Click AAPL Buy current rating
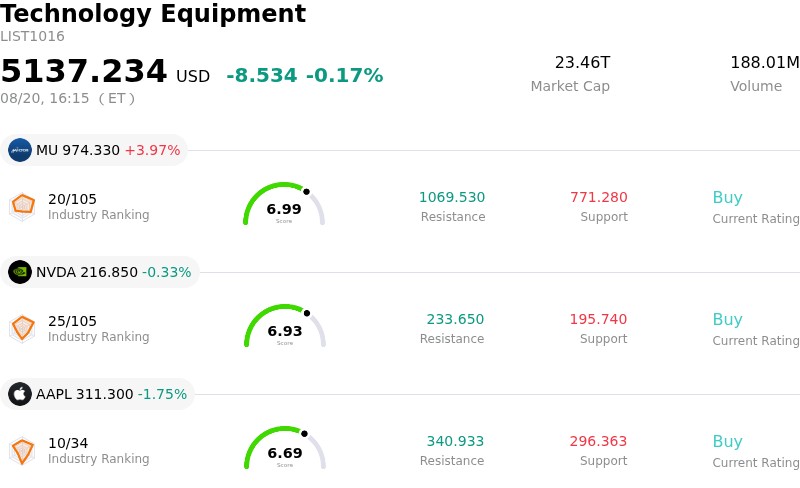Screen dimensions: 800x488 [727, 442]
